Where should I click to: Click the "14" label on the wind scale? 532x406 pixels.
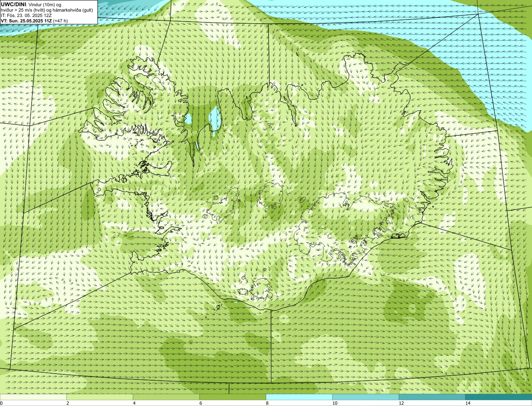click(468, 403)
